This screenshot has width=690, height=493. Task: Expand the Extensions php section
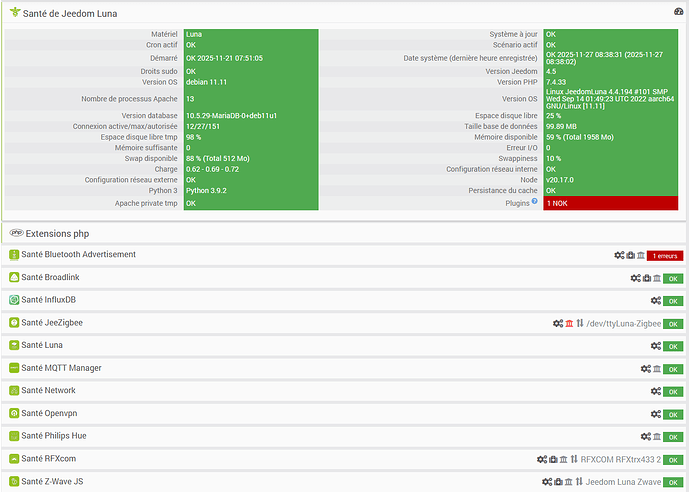point(57,234)
